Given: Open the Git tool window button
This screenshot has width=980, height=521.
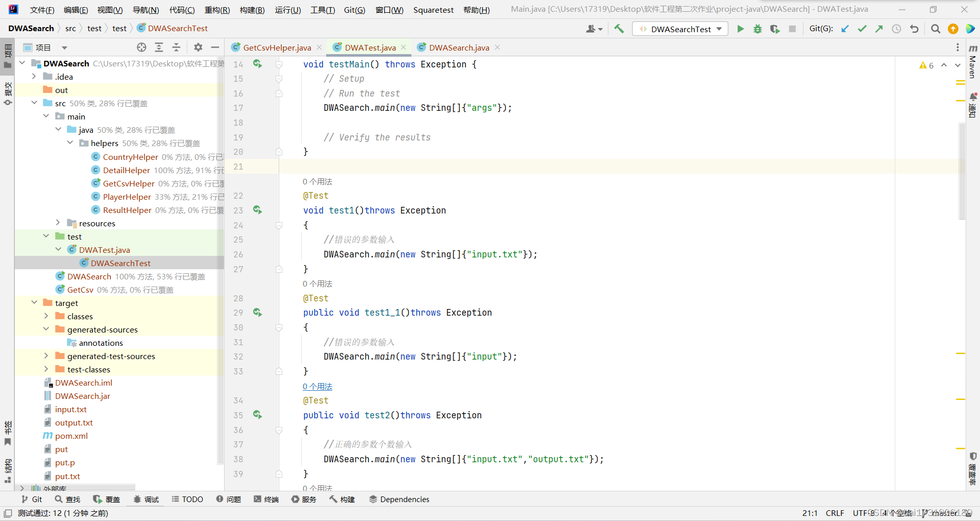Looking at the screenshot, I should coord(32,499).
